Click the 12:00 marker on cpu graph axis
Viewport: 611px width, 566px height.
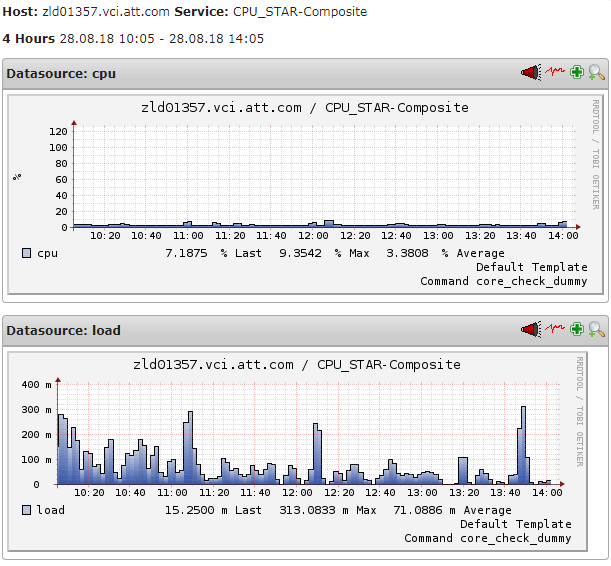(313, 236)
